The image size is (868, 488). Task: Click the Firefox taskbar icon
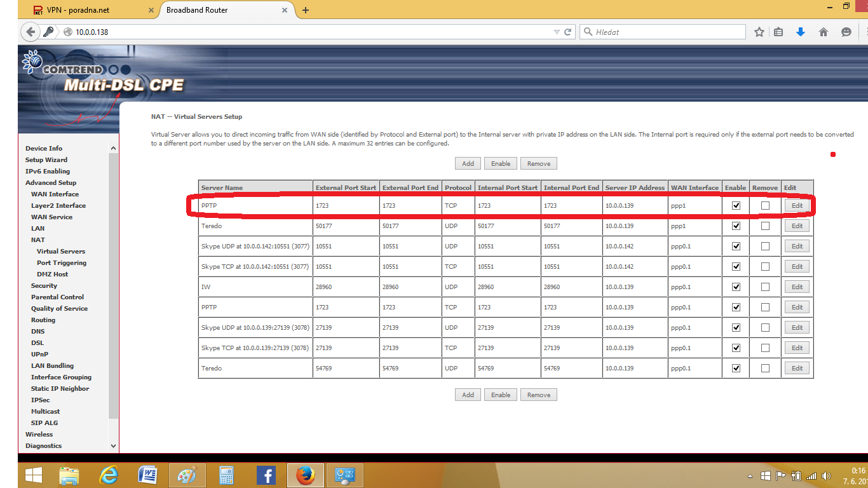306,475
